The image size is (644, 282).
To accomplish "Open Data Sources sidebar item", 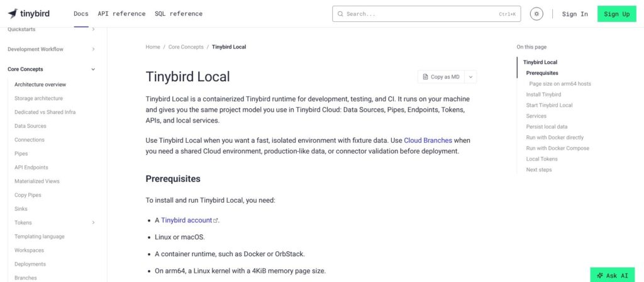I will (30, 126).
